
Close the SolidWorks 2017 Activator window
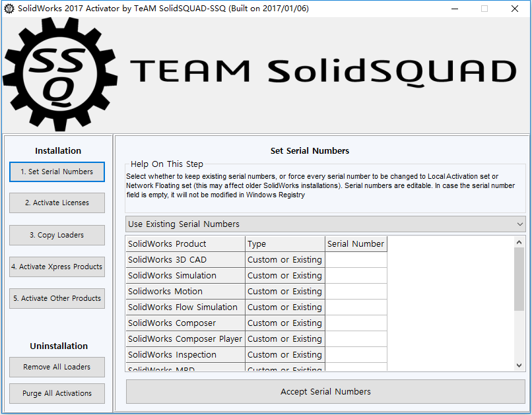tap(514, 9)
